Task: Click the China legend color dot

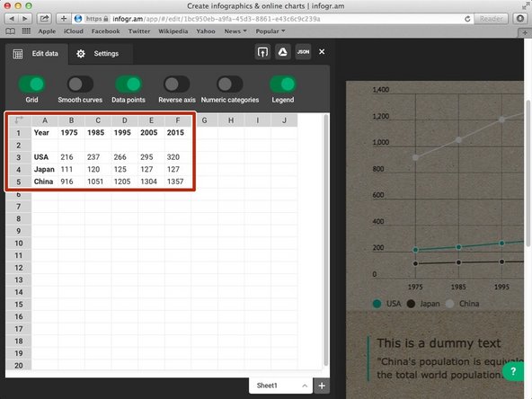Action: pos(449,304)
